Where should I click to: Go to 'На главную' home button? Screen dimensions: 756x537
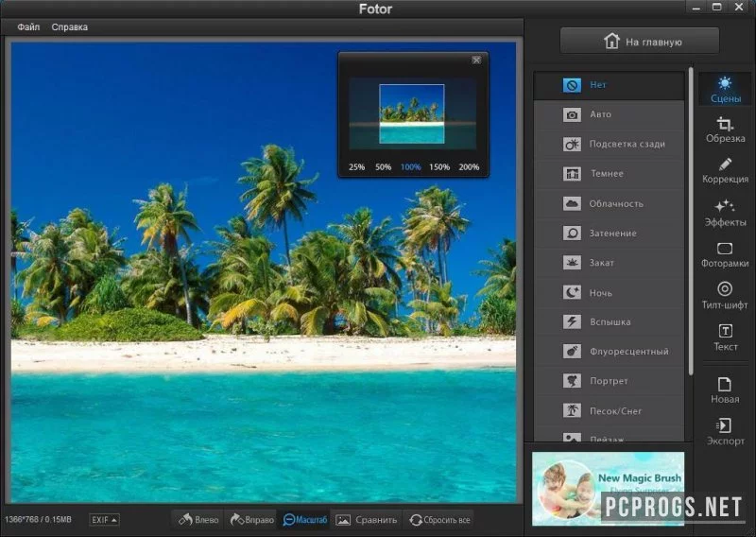640,41
